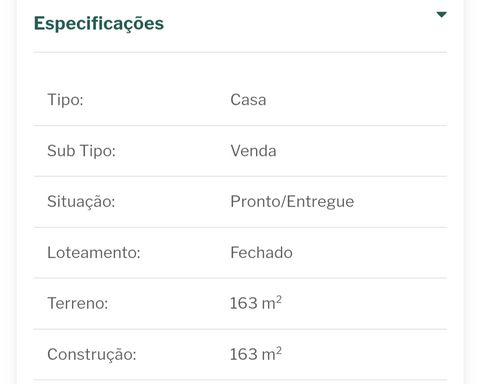This screenshot has height=384, width=480.
Task: Select the Loteamento label
Action: (x=94, y=252)
